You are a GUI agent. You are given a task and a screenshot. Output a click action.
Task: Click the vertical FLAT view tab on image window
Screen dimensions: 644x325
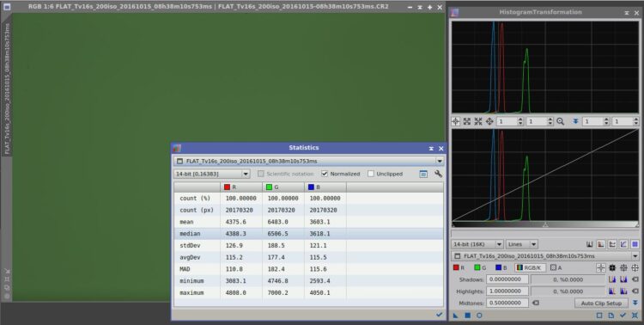coord(7,89)
